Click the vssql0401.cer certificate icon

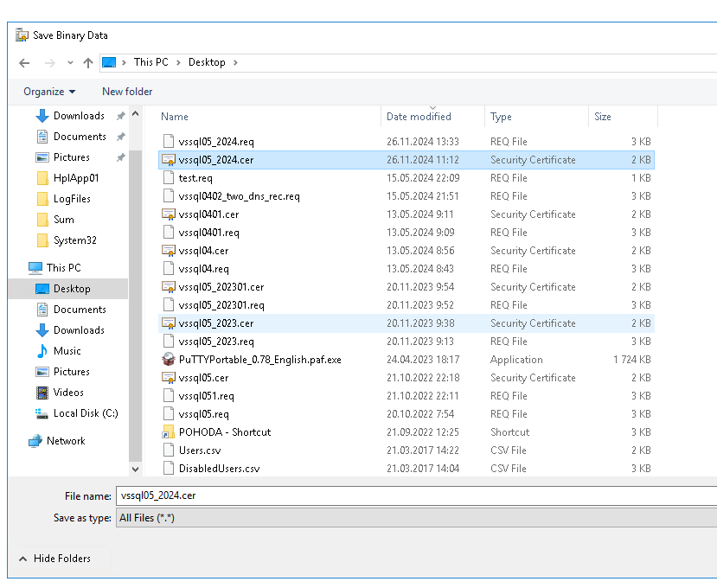tap(169, 214)
